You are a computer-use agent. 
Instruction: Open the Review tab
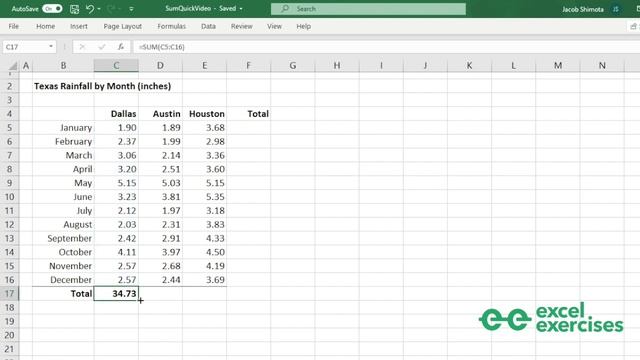[x=242, y=26]
